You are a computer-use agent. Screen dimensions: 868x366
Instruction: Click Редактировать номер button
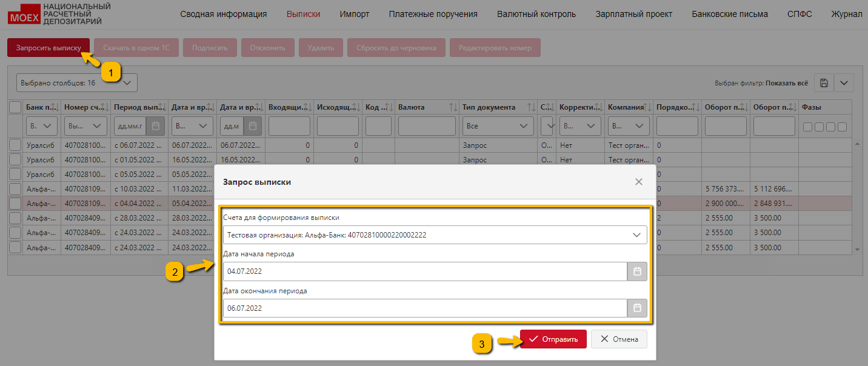[x=495, y=48]
